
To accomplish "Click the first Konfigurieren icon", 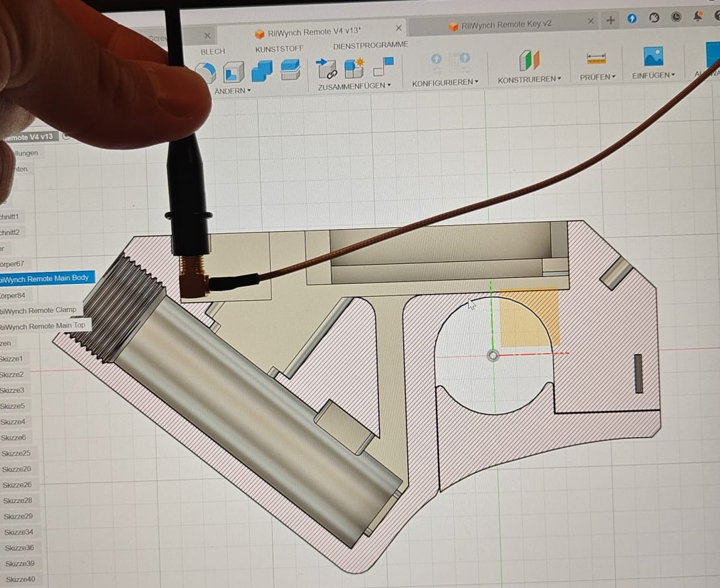I will [436, 60].
